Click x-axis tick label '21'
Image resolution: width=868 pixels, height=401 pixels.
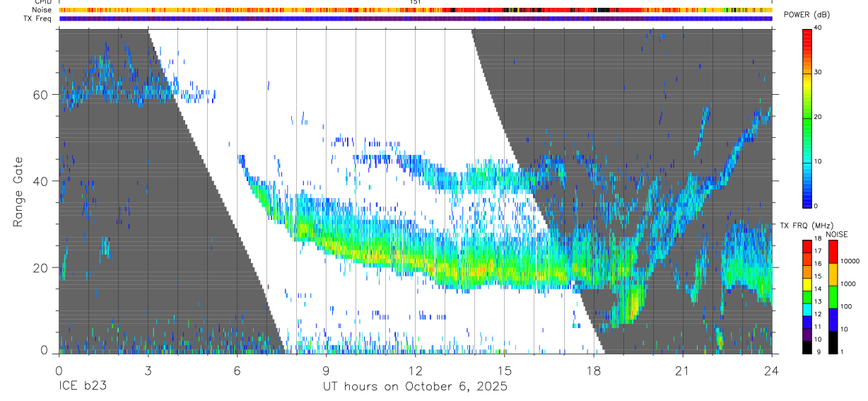coord(683,370)
